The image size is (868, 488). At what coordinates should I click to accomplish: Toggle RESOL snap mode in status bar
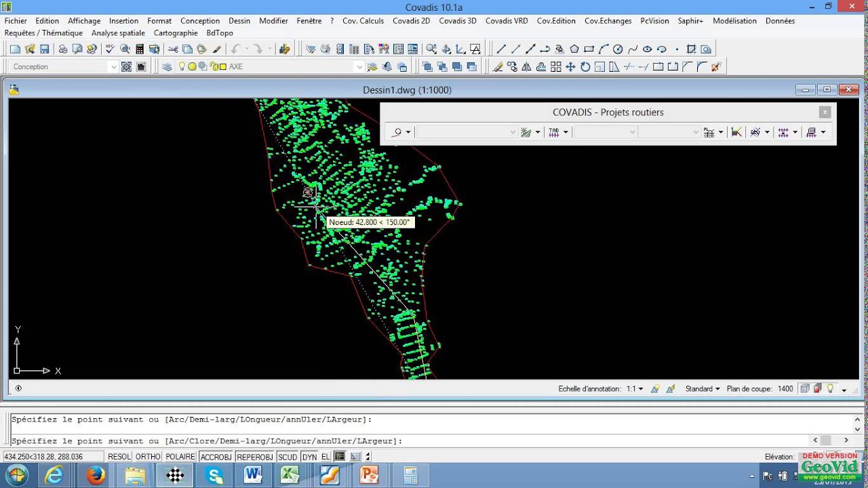pos(119,457)
